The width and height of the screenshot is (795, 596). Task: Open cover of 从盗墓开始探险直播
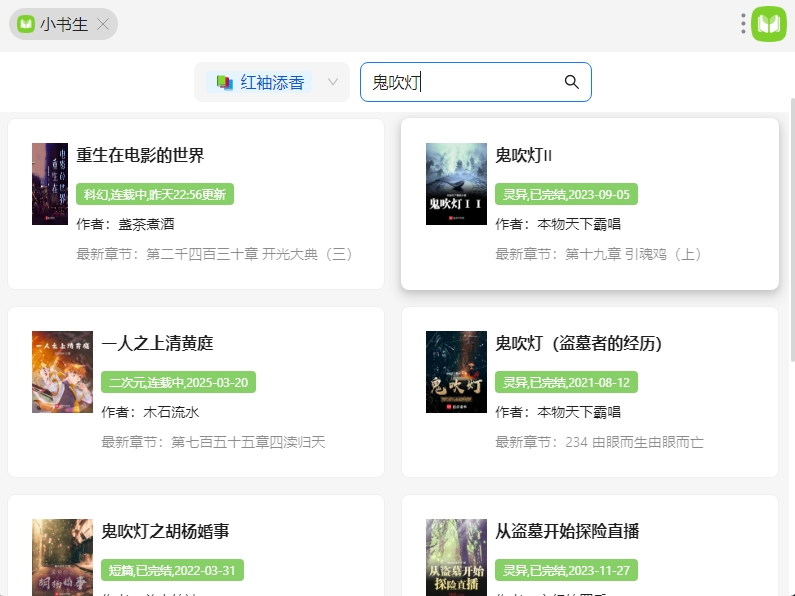[456, 557]
